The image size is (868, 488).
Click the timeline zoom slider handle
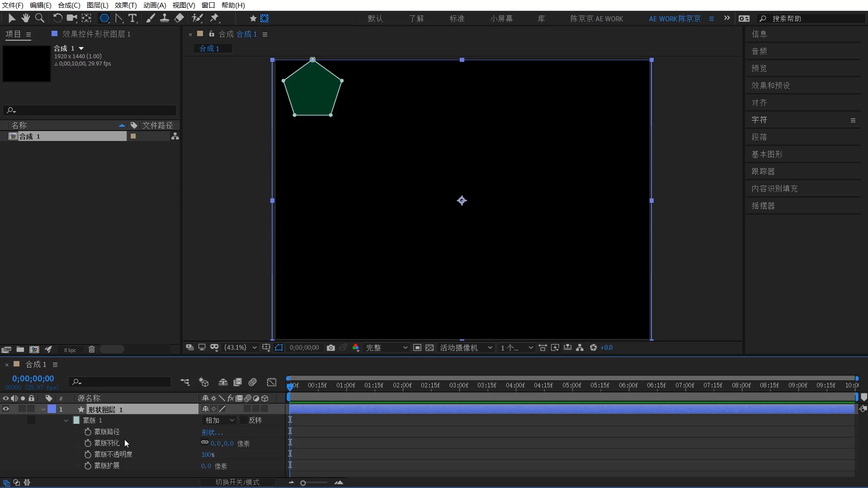click(x=303, y=483)
